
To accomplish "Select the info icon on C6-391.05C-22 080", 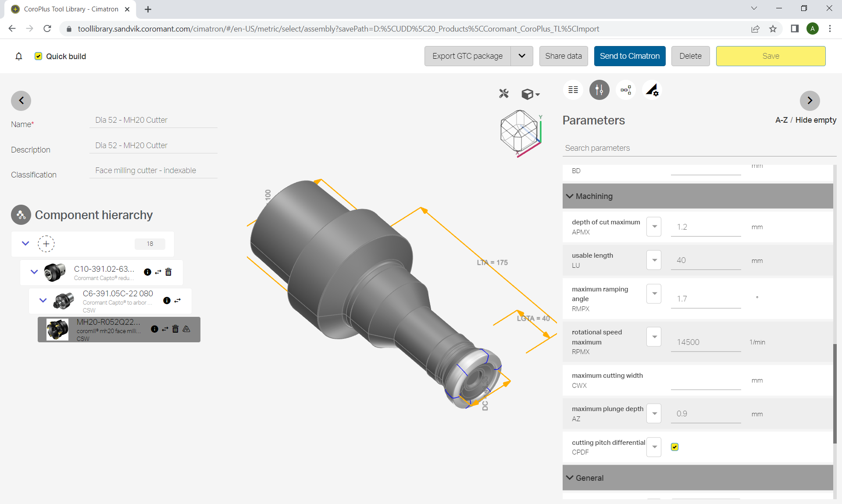I will click(166, 301).
